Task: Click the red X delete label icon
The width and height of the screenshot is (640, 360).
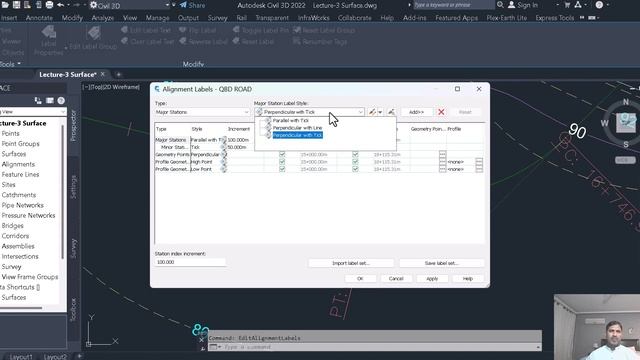Action: pos(441,112)
